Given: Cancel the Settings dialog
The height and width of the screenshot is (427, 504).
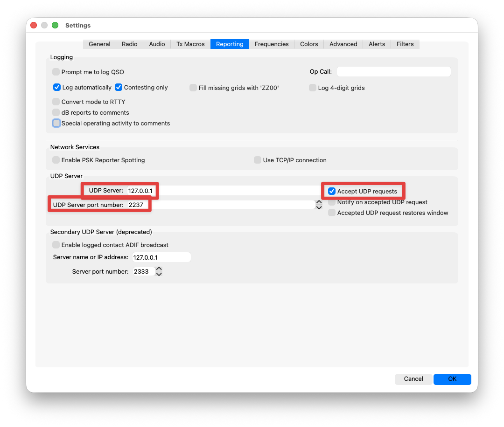Looking at the screenshot, I should [413, 379].
